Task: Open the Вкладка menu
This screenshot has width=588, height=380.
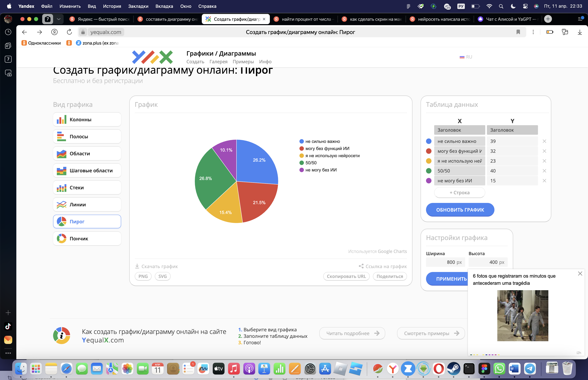Action: pos(164,6)
